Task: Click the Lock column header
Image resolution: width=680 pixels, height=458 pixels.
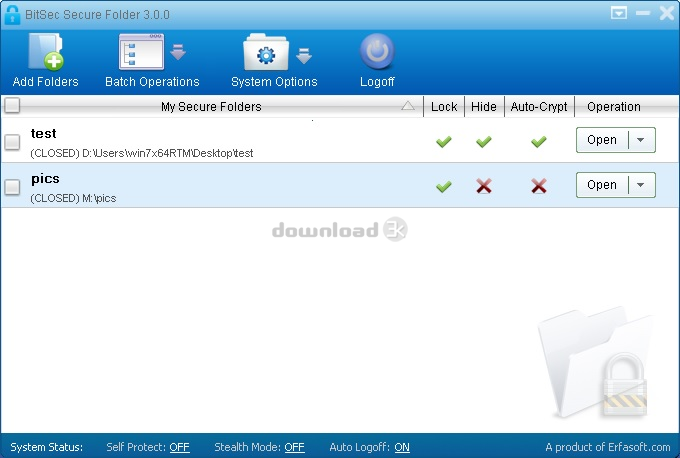Action: 444,107
